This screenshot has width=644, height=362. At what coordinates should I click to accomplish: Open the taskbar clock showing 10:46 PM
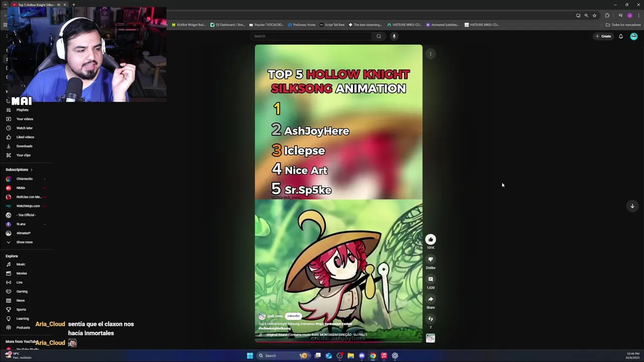(633, 355)
